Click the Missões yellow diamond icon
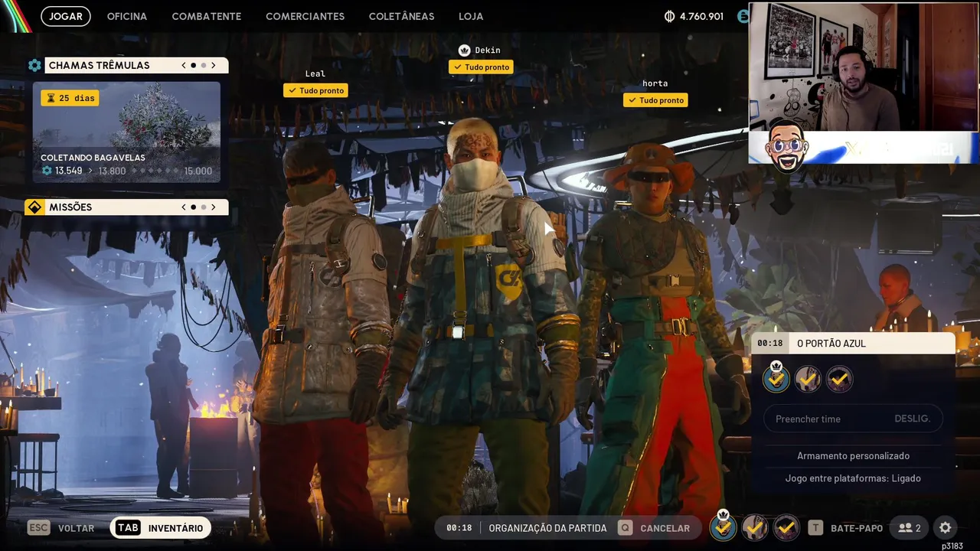Image resolution: width=980 pixels, height=551 pixels. pyautogui.click(x=34, y=207)
